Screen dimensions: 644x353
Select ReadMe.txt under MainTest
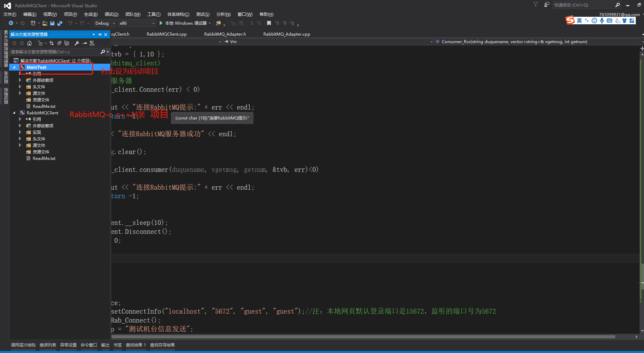point(44,106)
